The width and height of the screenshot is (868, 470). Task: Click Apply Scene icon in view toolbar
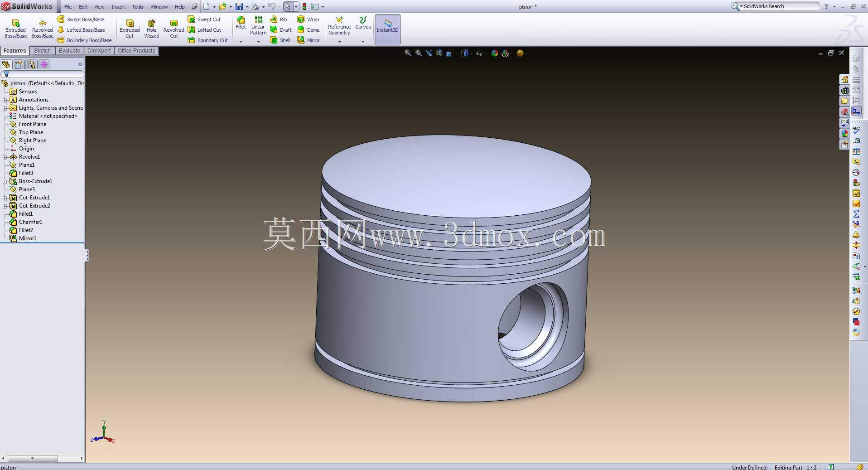point(505,53)
